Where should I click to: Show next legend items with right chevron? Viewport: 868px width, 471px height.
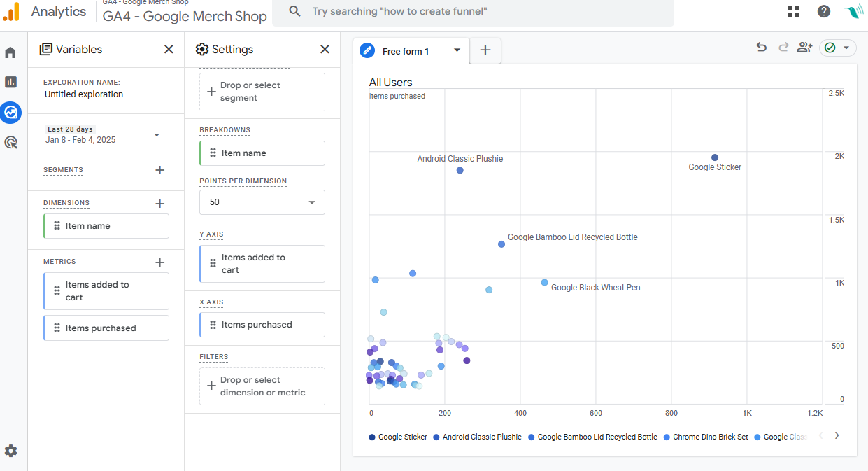pyautogui.click(x=837, y=435)
